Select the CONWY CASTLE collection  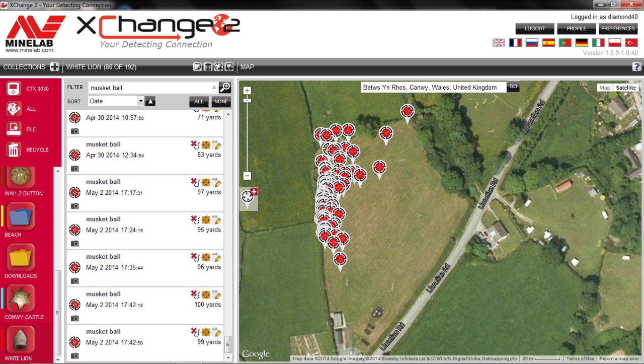21,299
